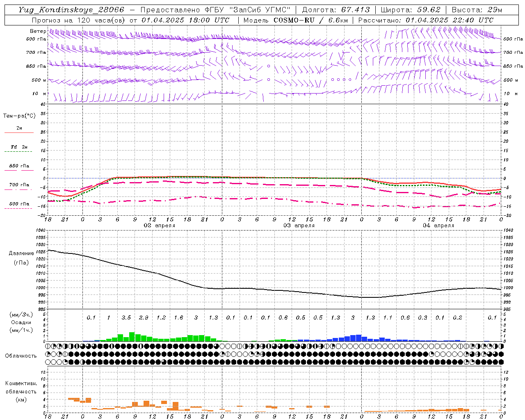Click the Ветер wind section label
This screenshot has height=420, width=525.
(x=38, y=31)
